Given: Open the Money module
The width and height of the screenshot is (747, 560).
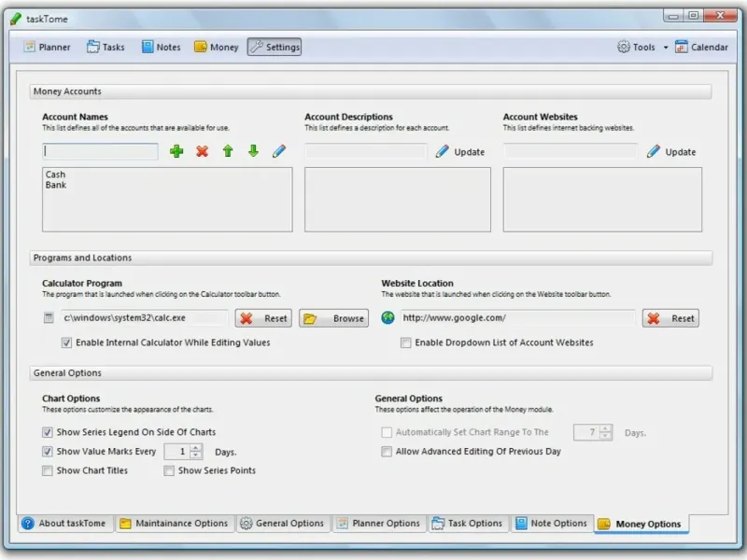Looking at the screenshot, I should coord(217,48).
